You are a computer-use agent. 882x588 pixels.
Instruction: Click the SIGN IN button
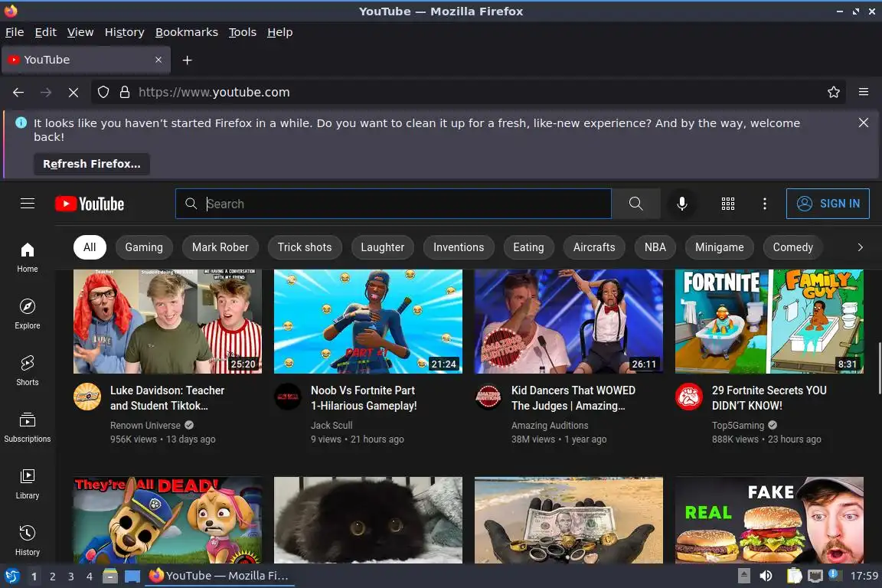(x=828, y=204)
